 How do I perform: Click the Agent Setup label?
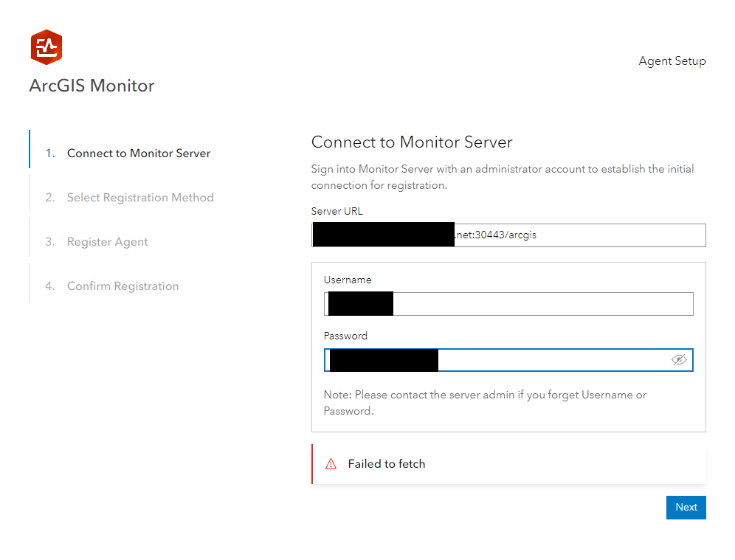(672, 61)
